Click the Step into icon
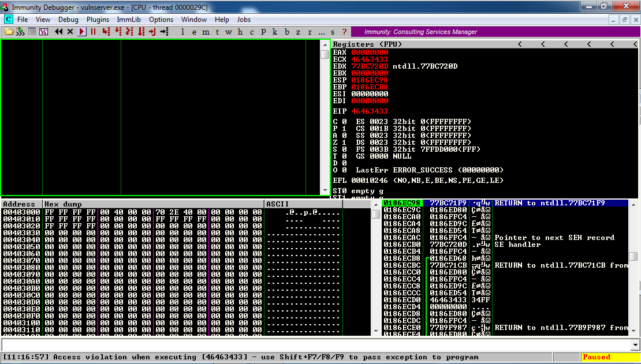 (x=106, y=32)
